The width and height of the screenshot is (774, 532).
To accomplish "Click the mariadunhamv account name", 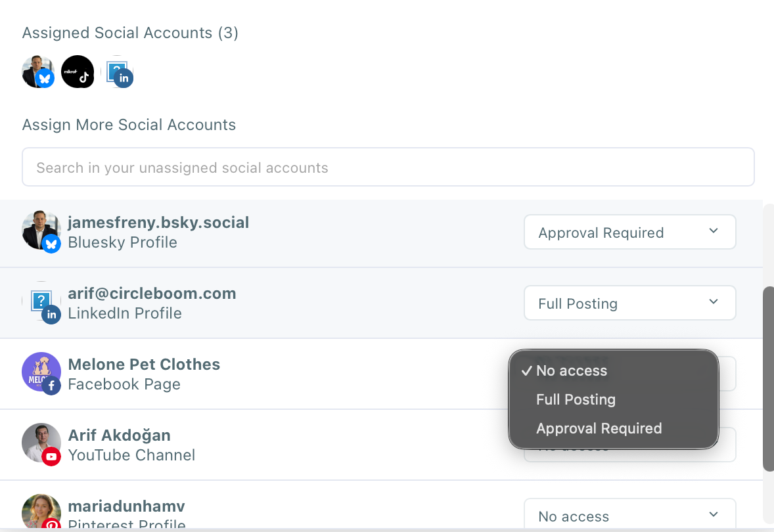I will pos(126,506).
